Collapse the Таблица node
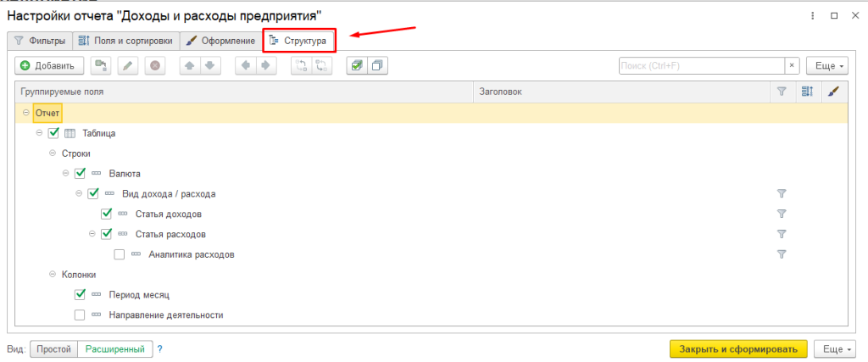 [39, 133]
